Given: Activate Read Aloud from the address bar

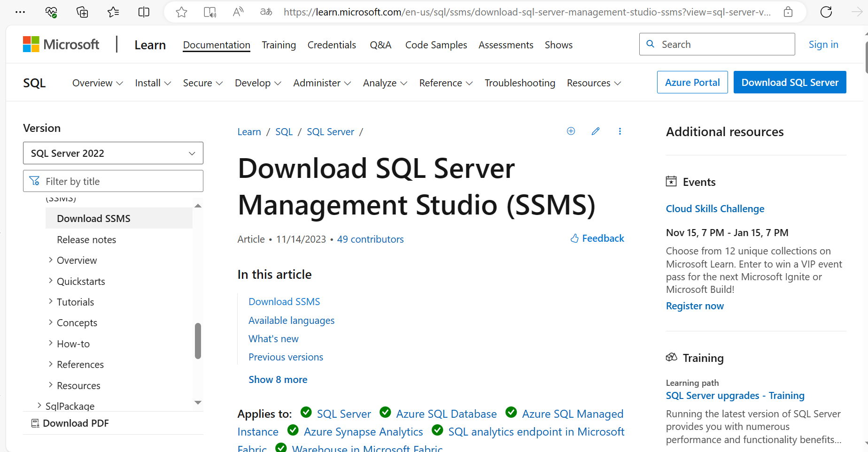Looking at the screenshot, I should point(238,12).
